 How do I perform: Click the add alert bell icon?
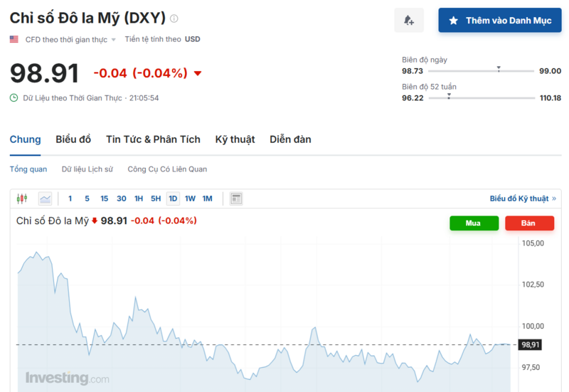coord(409,21)
